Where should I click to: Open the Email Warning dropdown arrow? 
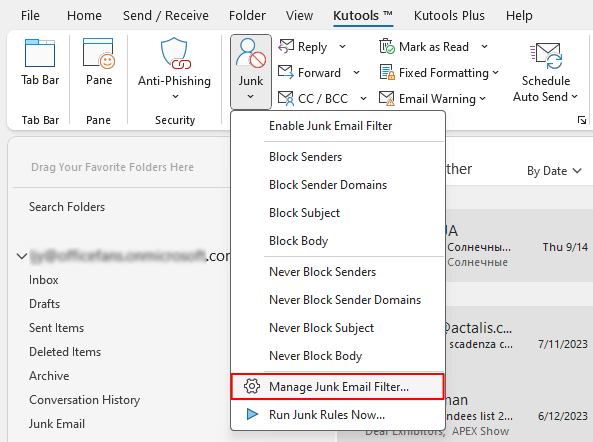tap(483, 98)
